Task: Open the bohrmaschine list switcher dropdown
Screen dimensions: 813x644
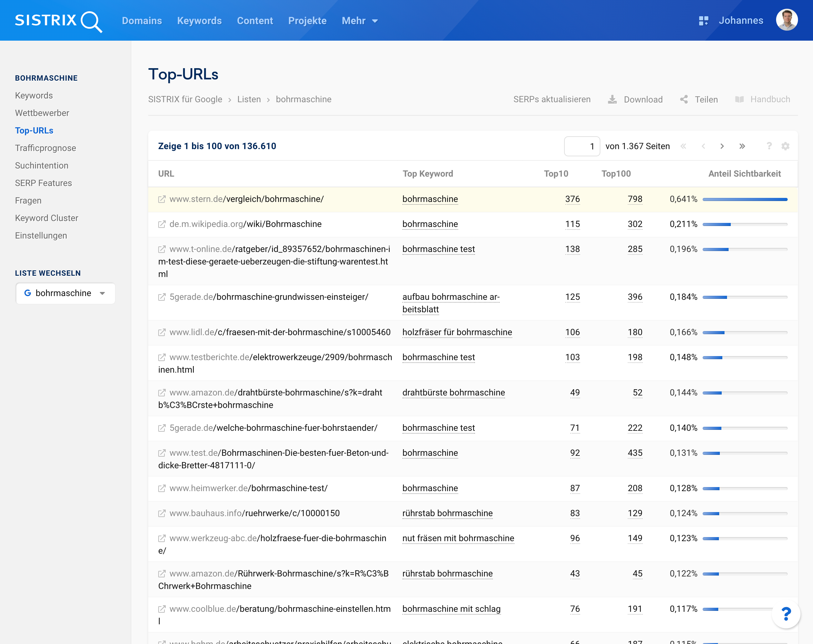Action: point(65,293)
